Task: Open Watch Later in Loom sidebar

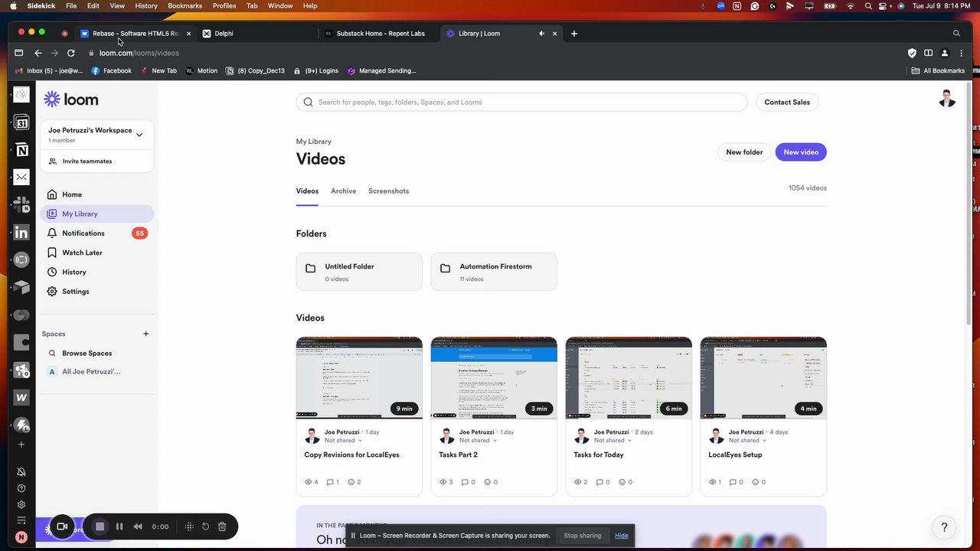Action: pyautogui.click(x=97, y=253)
